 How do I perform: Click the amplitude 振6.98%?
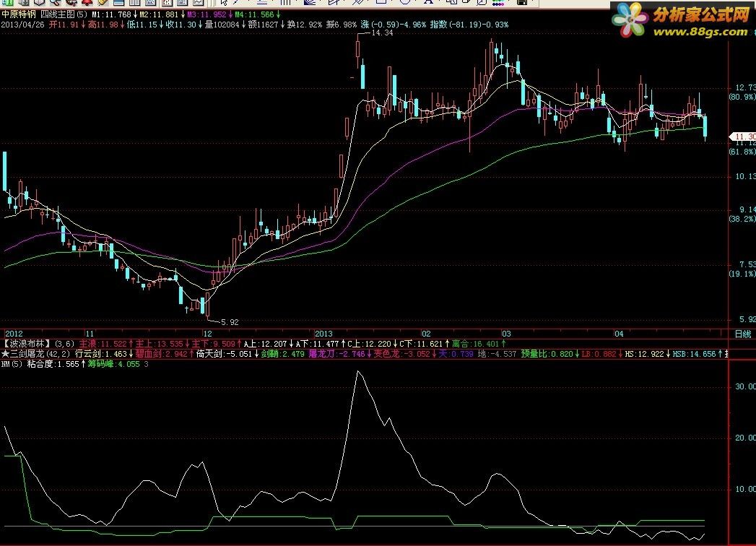tap(342, 24)
